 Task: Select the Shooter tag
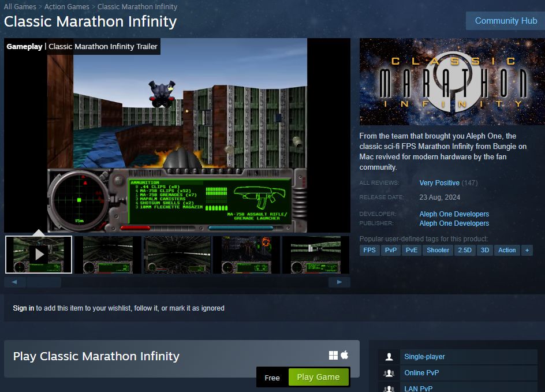coord(438,250)
